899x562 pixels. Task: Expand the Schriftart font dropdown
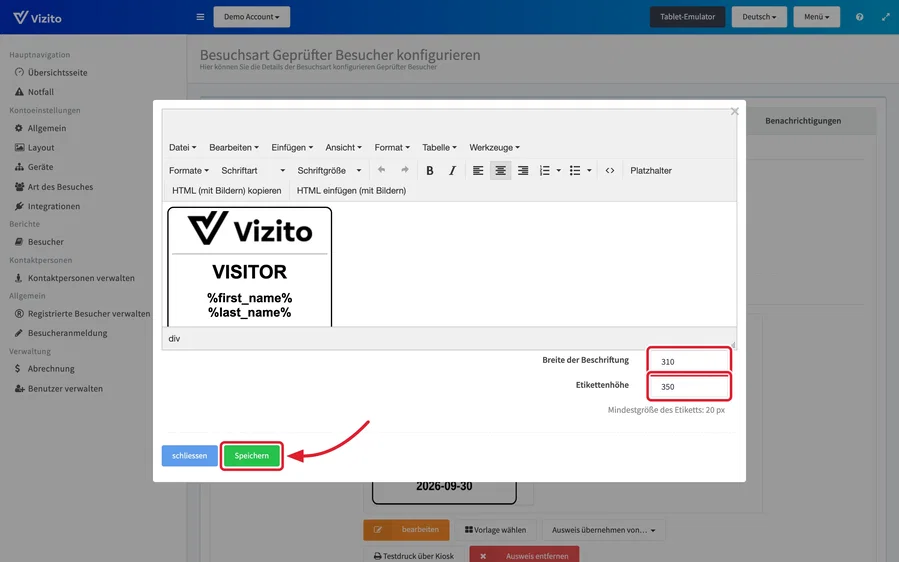253,170
